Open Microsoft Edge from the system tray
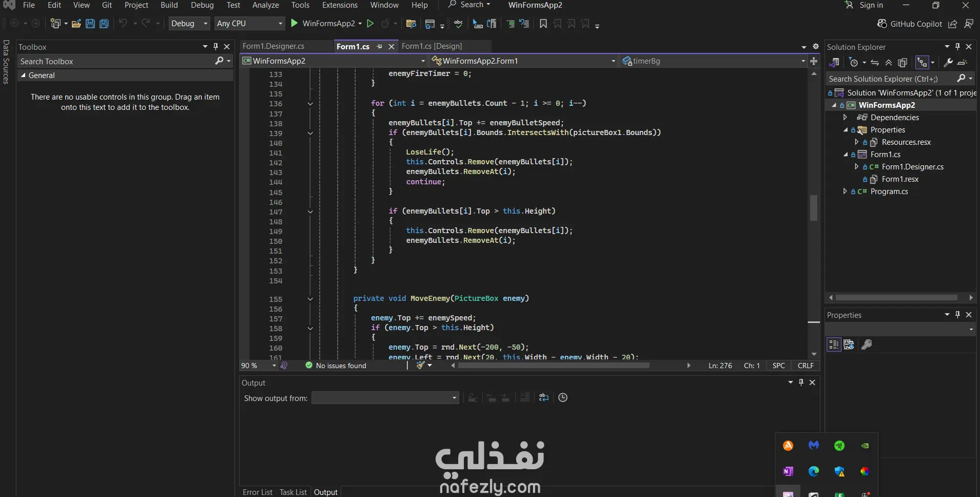Screen dimensions: 980x497 tap(814, 471)
